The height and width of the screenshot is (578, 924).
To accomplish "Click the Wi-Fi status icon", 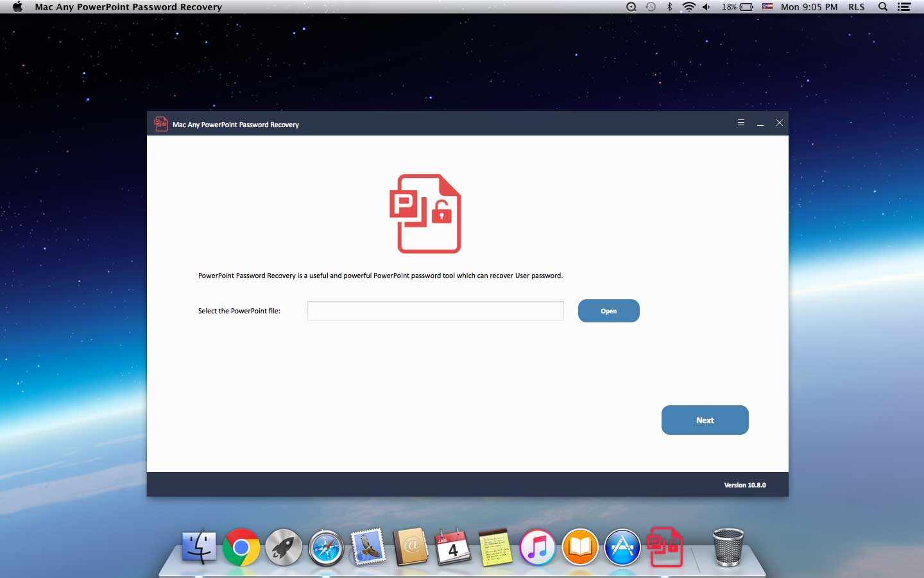I will click(689, 7).
